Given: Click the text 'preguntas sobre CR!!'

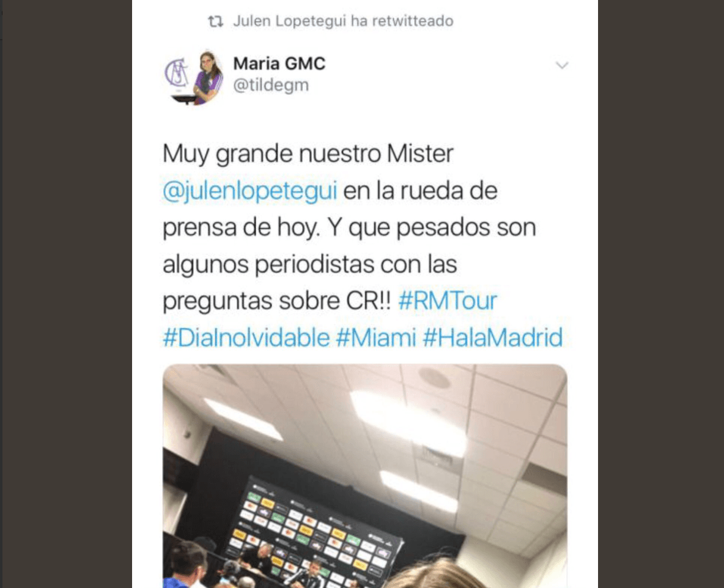Looking at the screenshot, I should pos(276,301).
